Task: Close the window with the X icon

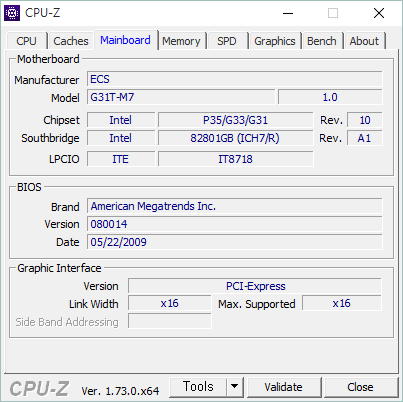Action: [x=379, y=13]
